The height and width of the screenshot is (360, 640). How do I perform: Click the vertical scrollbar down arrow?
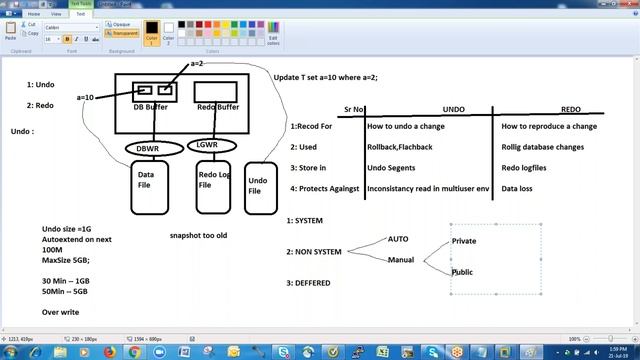click(x=637, y=324)
